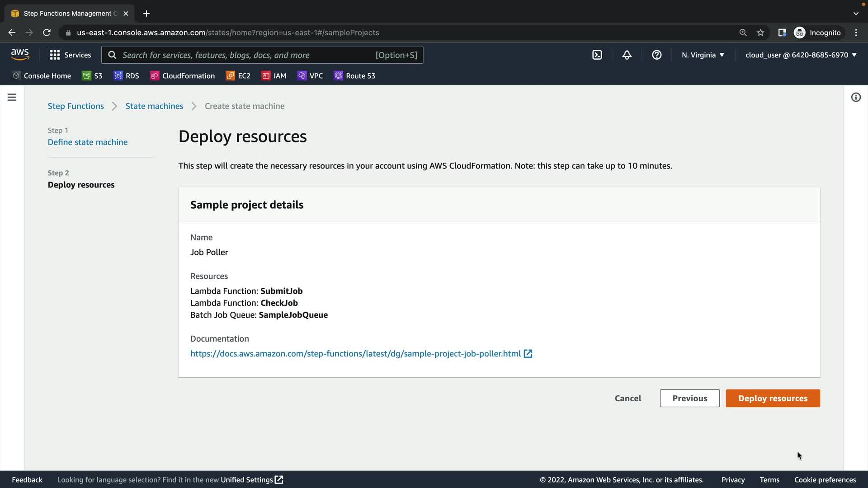Open the help question mark icon
The width and height of the screenshot is (868, 488).
(656, 55)
